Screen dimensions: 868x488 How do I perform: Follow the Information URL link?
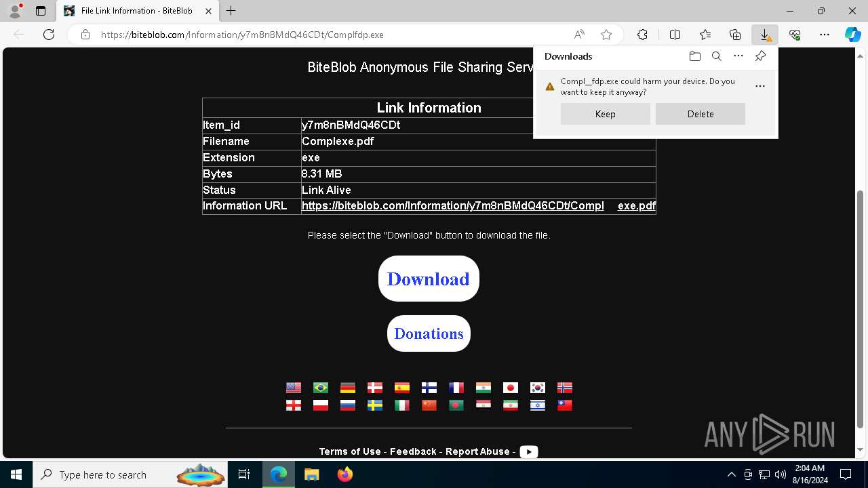tap(479, 206)
